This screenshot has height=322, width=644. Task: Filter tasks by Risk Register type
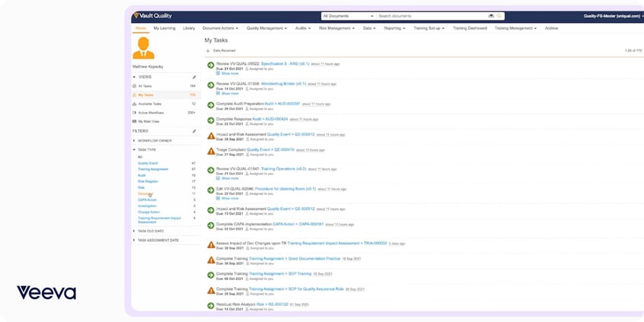[148, 181]
